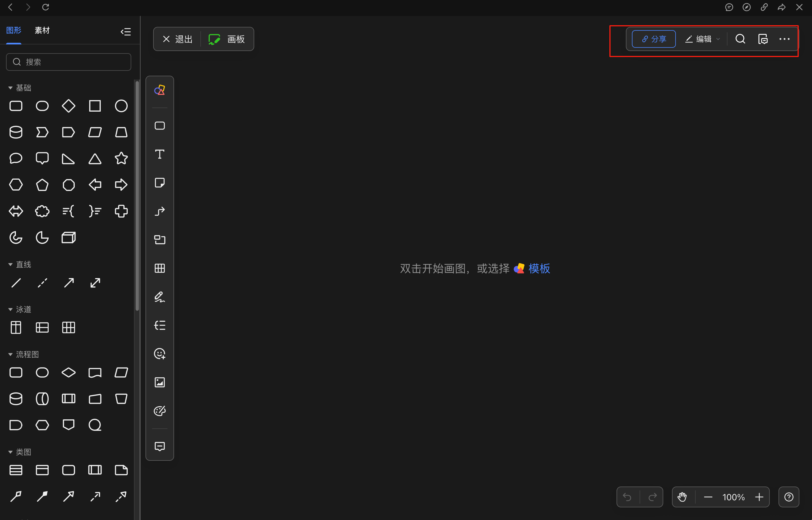Screen dimensions: 812x520
Task: Click the 100% zoom level
Action: pyautogui.click(x=733, y=497)
